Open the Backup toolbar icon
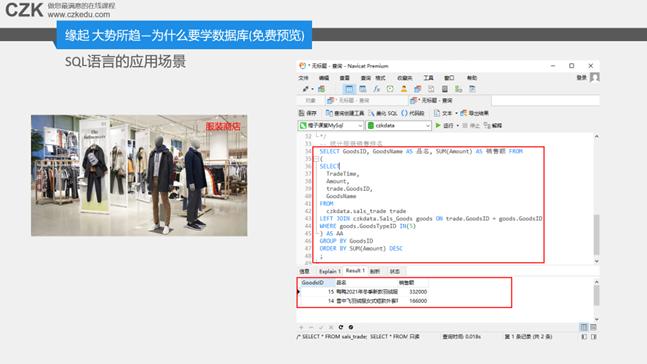The width and height of the screenshot is (647, 364). 445,89
